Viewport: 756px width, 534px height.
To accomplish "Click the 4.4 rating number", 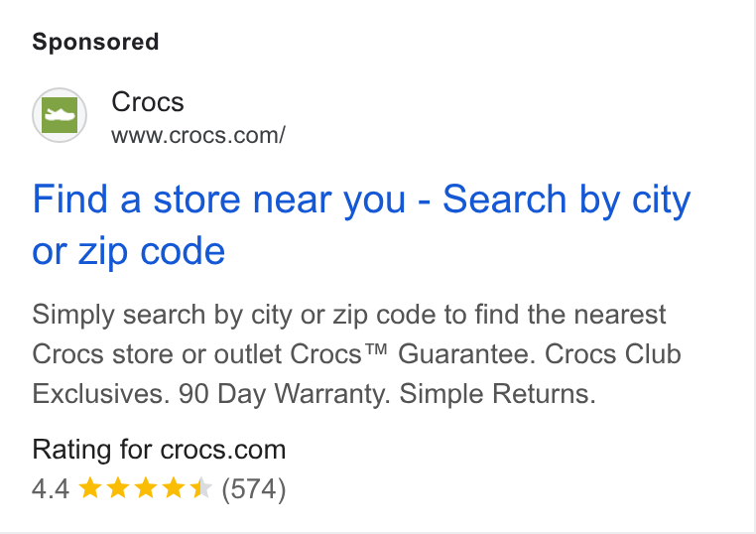I will click(51, 488).
